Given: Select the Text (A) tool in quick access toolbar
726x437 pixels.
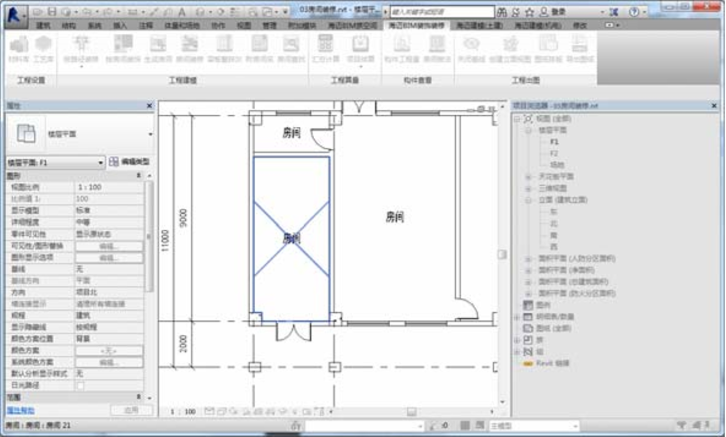Looking at the screenshot, I should pos(182,12).
